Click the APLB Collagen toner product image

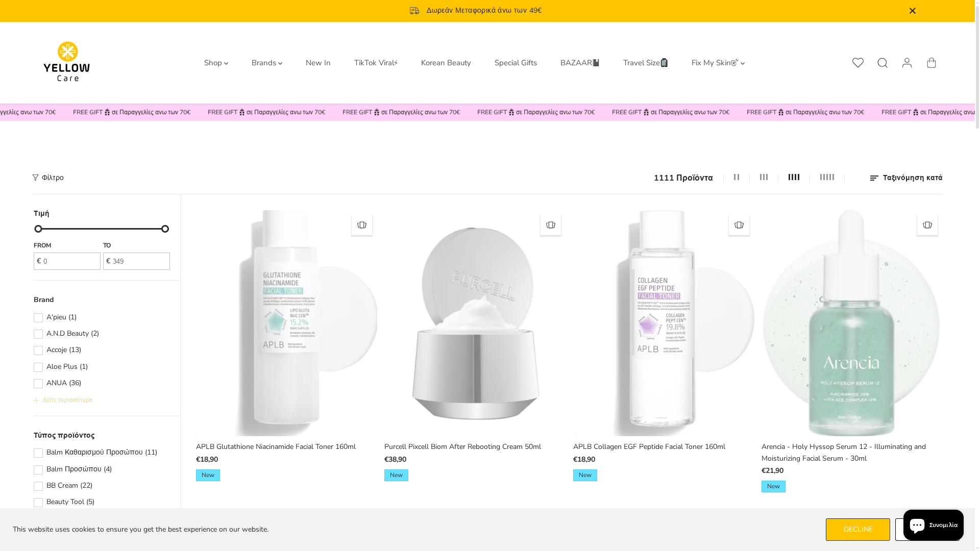664,323
